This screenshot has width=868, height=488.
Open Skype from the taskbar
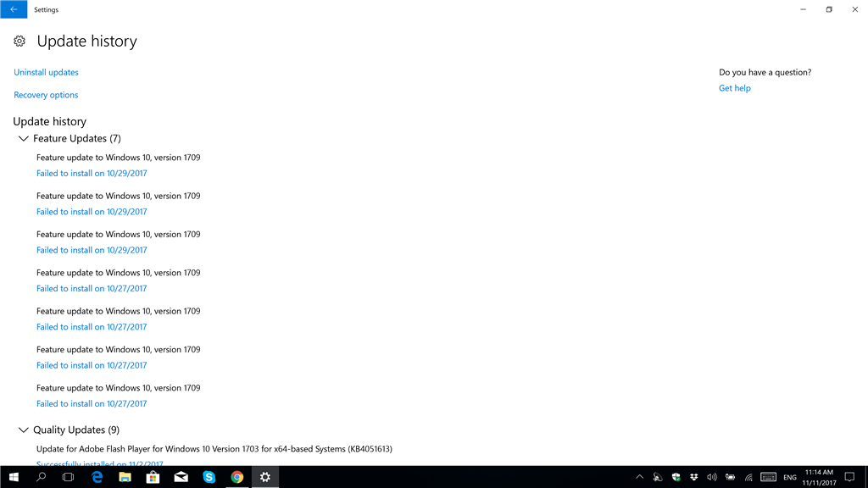pos(209,477)
